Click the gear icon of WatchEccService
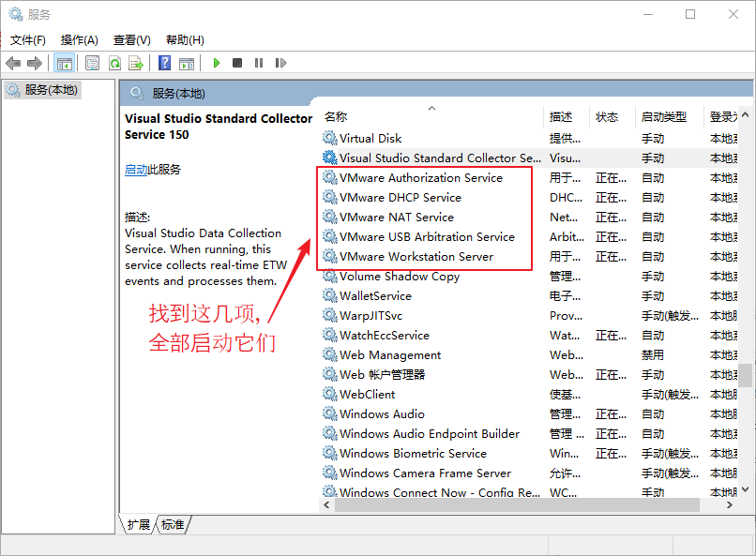Screen dimensions: 756x556 pos(330,336)
